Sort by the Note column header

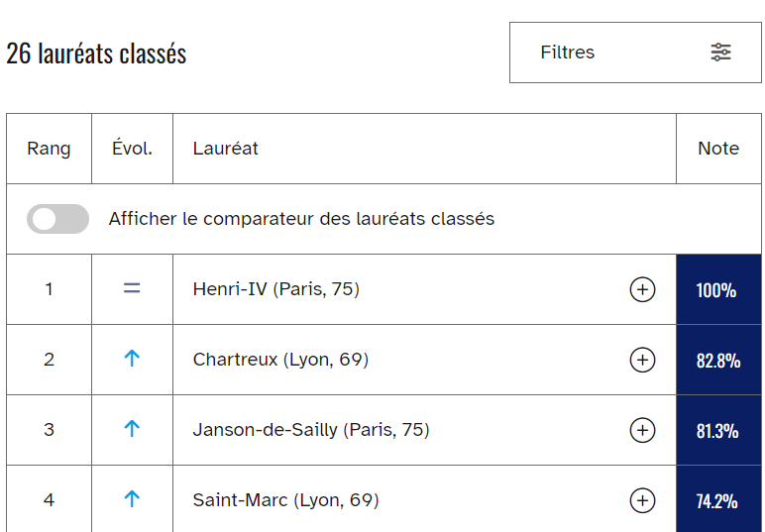point(718,149)
